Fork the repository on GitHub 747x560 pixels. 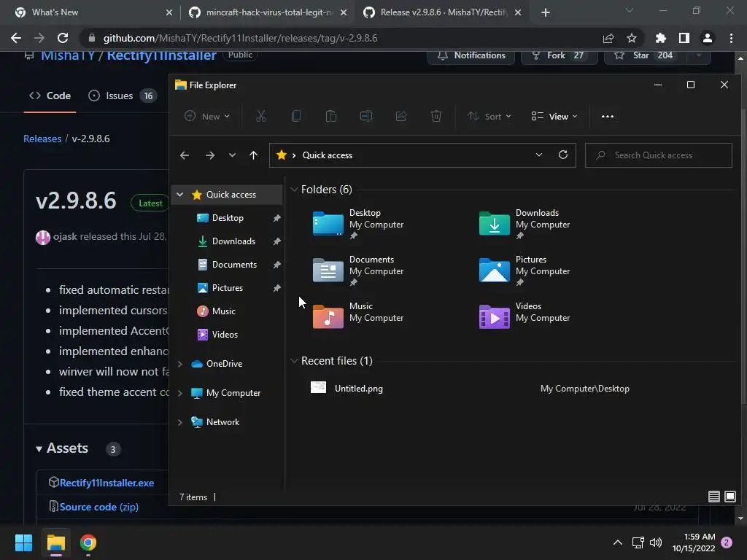coord(560,55)
